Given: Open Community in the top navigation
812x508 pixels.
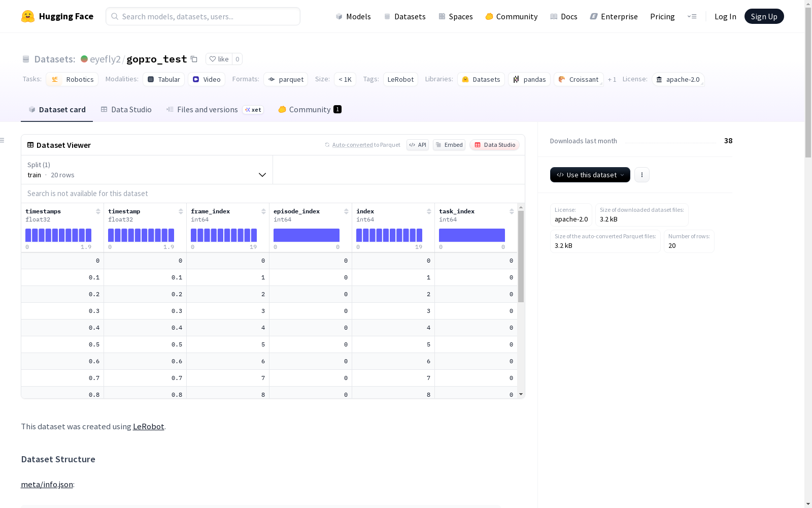Looking at the screenshot, I should tap(512, 16).
